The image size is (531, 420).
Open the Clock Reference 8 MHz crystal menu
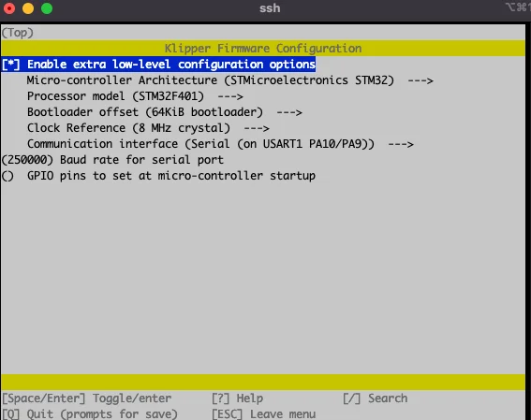pyautogui.click(x=148, y=128)
